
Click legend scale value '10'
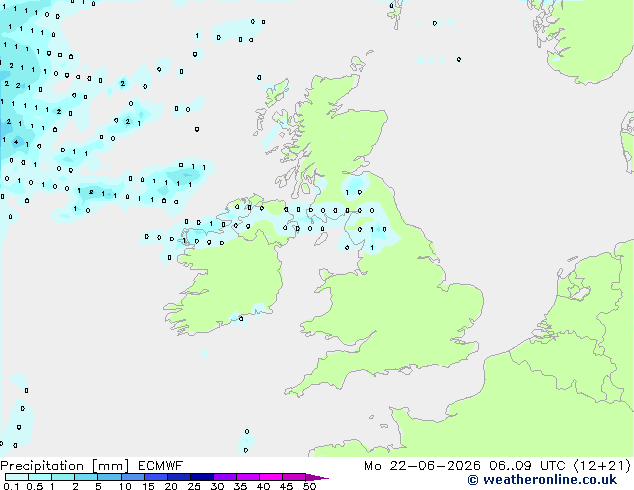125,486
